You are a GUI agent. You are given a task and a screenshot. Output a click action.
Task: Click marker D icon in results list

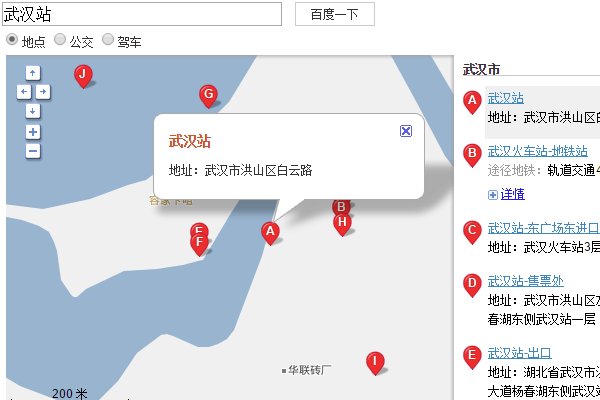click(x=472, y=285)
